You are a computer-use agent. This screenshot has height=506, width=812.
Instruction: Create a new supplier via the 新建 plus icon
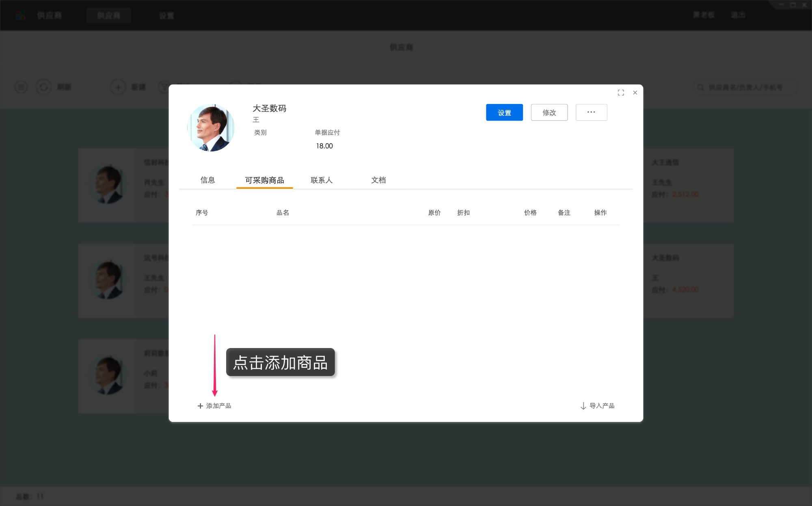pyautogui.click(x=118, y=87)
